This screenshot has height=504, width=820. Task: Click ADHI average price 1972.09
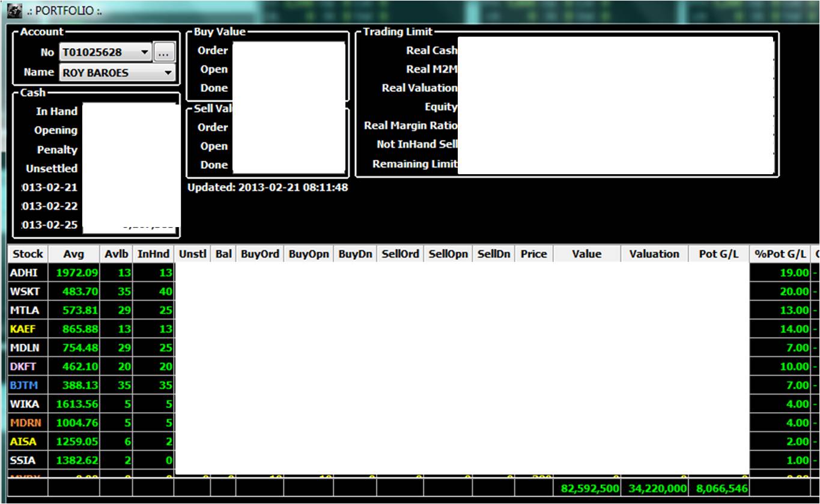[74, 273]
